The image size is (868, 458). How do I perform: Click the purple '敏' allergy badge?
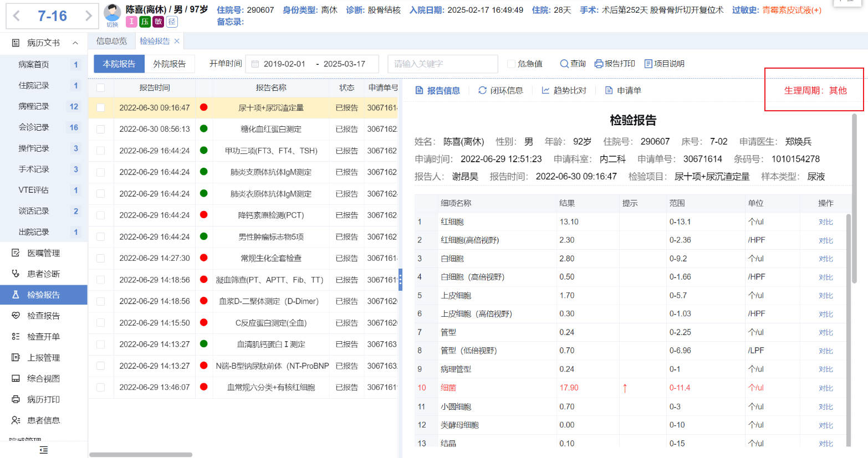click(159, 22)
